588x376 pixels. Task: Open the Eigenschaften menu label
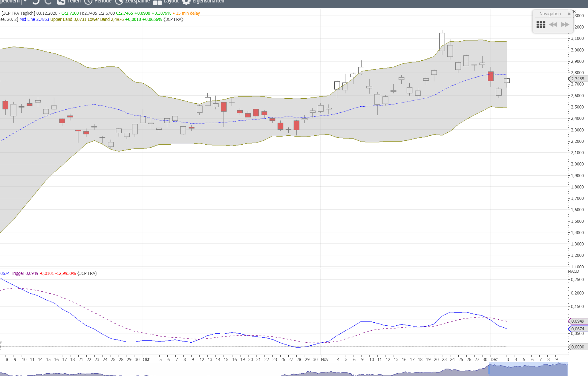coord(208,2)
